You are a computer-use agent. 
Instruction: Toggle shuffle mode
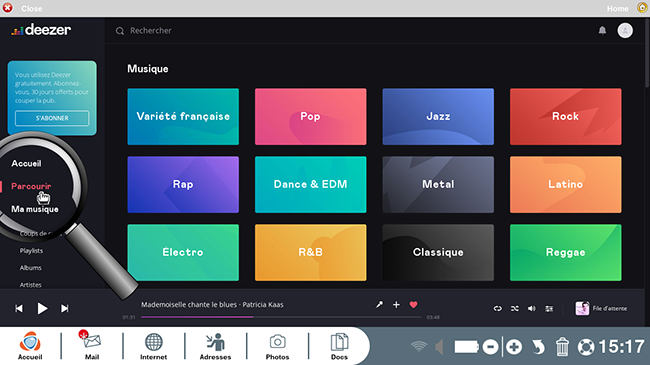click(x=514, y=309)
